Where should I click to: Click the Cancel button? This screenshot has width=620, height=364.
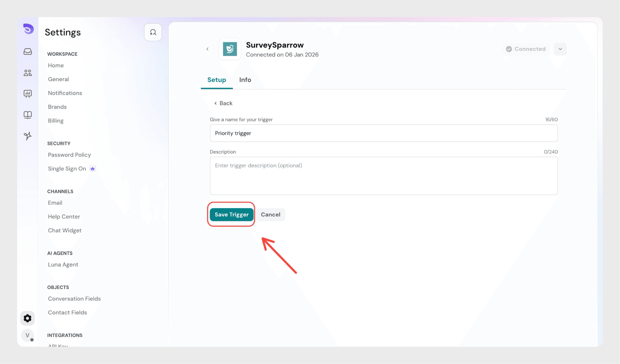(270, 215)
